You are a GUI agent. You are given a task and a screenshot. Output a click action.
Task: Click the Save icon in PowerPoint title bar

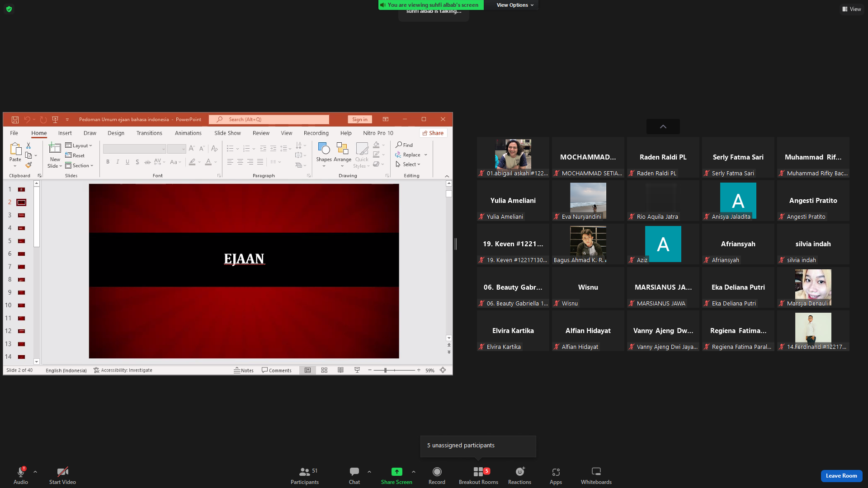click(x=15, y=120)
